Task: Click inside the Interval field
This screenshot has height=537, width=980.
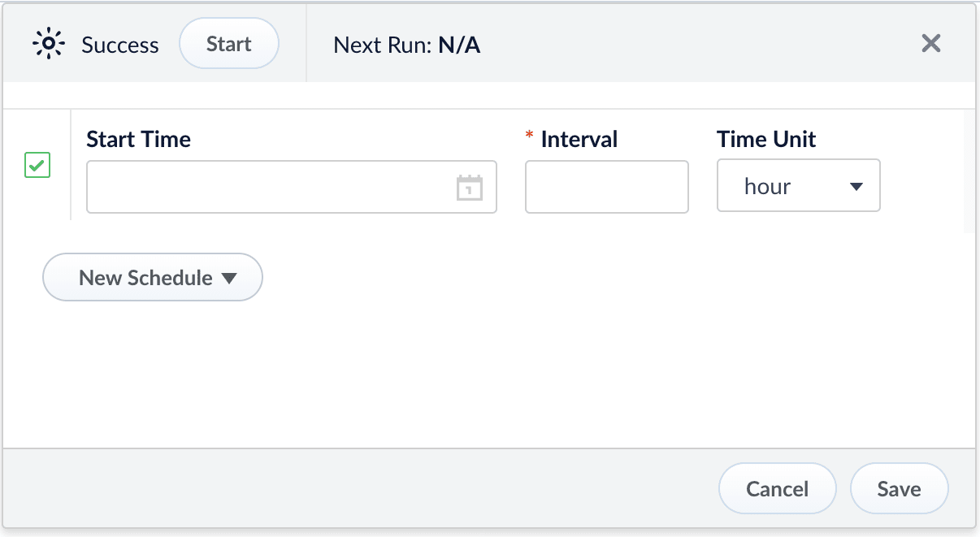Action: [606, 187]
